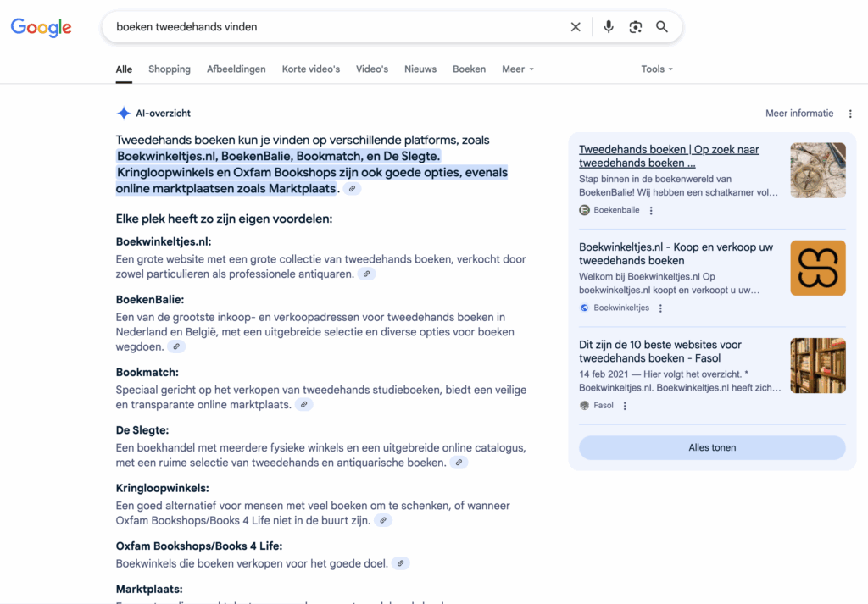The height and width of the screenshot is (604, 868).
Task: Open the Boeken tab
Action: [x=470, y=69]
